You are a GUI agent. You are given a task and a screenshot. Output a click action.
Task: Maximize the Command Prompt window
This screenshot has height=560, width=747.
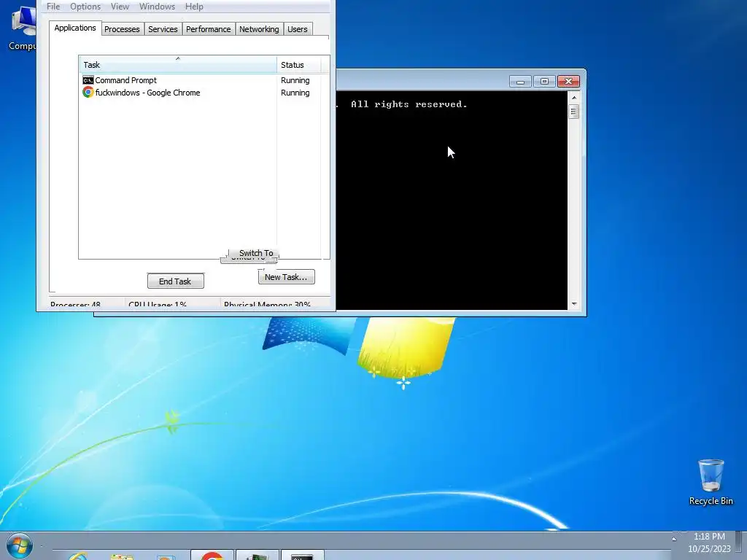tap(544, 82)
